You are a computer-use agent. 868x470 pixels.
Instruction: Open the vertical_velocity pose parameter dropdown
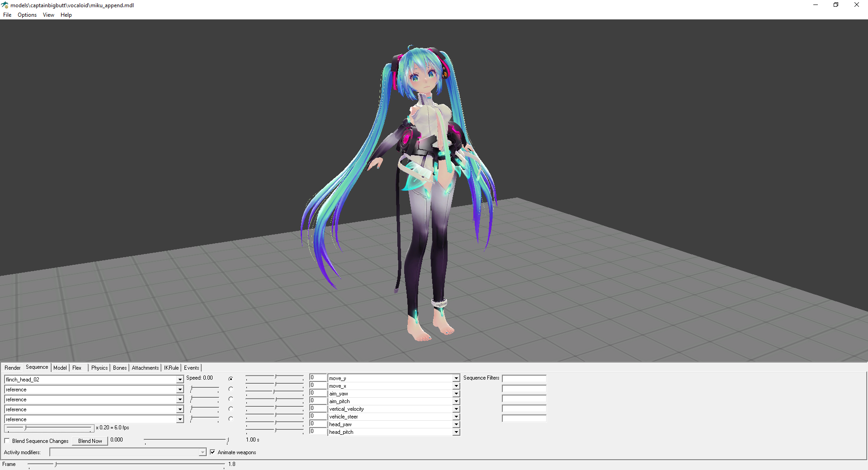456,409
